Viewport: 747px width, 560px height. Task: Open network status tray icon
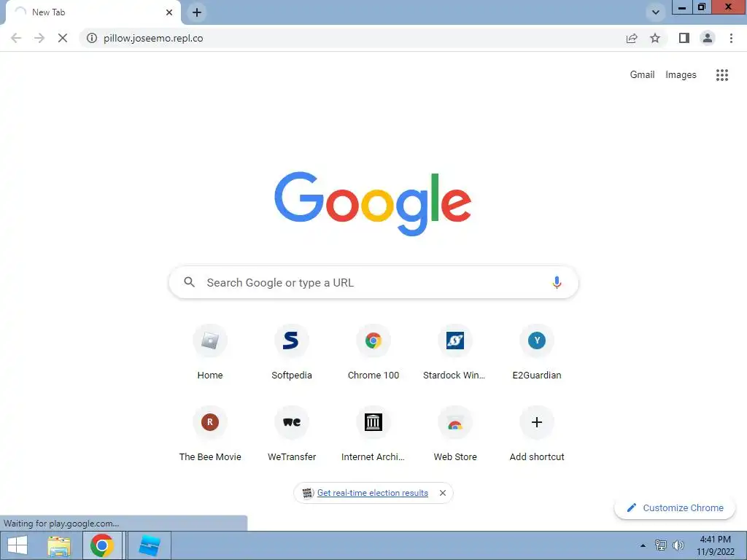[x=661, y=545]
